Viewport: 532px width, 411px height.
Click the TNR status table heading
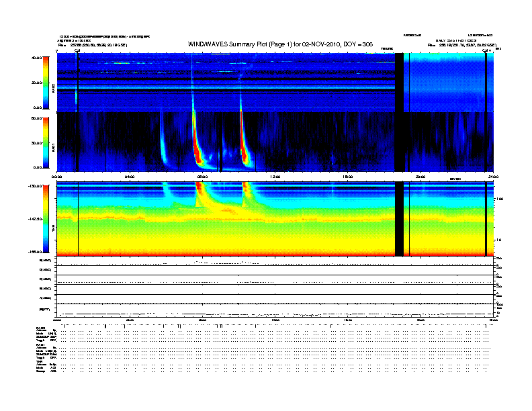pyautogui.click(x=39, y=361)
